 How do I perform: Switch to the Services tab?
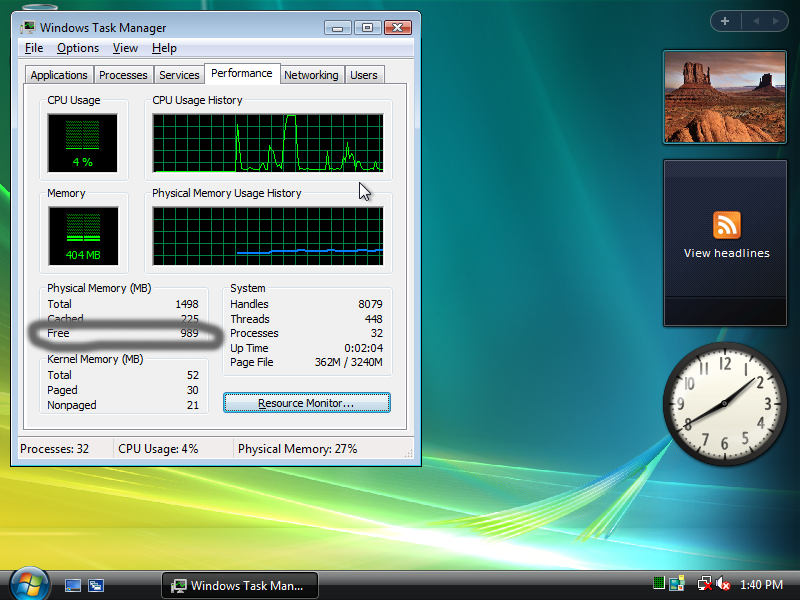tap(179, 75)
